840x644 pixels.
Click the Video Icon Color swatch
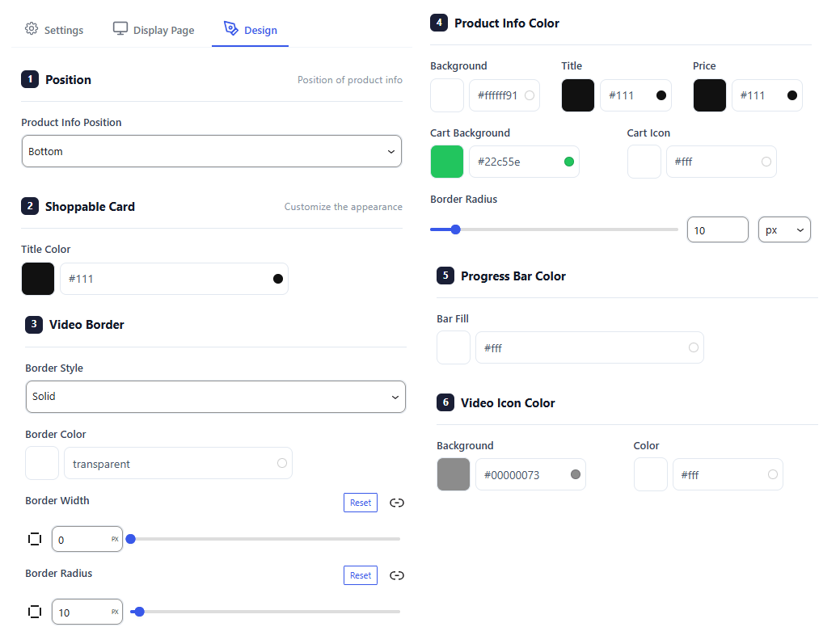pyautogui.click(x=650, y=474)
